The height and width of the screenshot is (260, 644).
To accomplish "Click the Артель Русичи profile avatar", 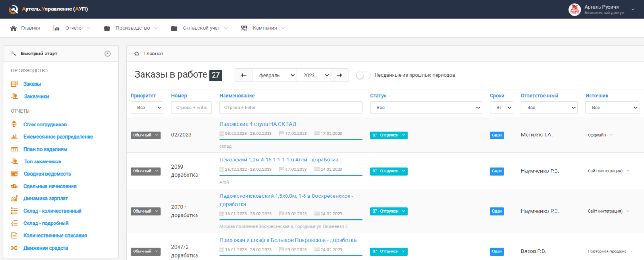I will click(574, 9).
